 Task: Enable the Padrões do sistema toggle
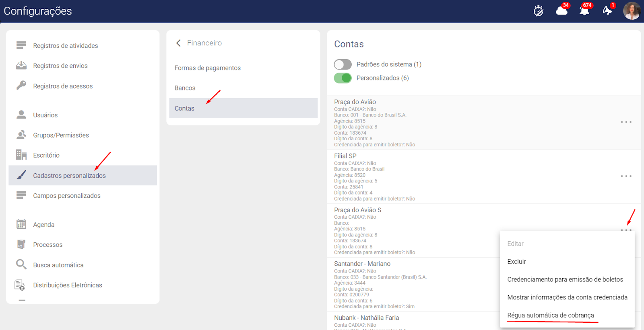[x=343, y=64]
